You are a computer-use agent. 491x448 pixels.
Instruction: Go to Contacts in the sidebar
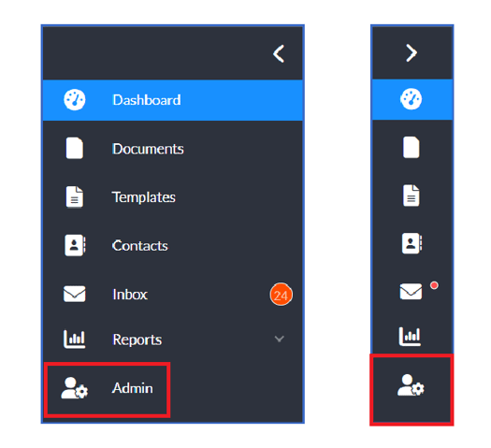[172, 246]
